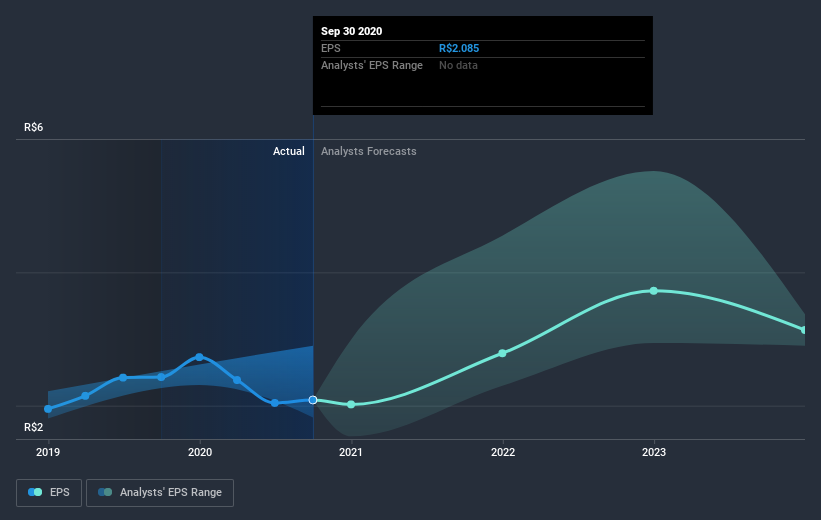The width and height of the screenshot is (821, 520).
Task: Select the 2023 forecast EPS peak point
Action: tap(653, 291)
